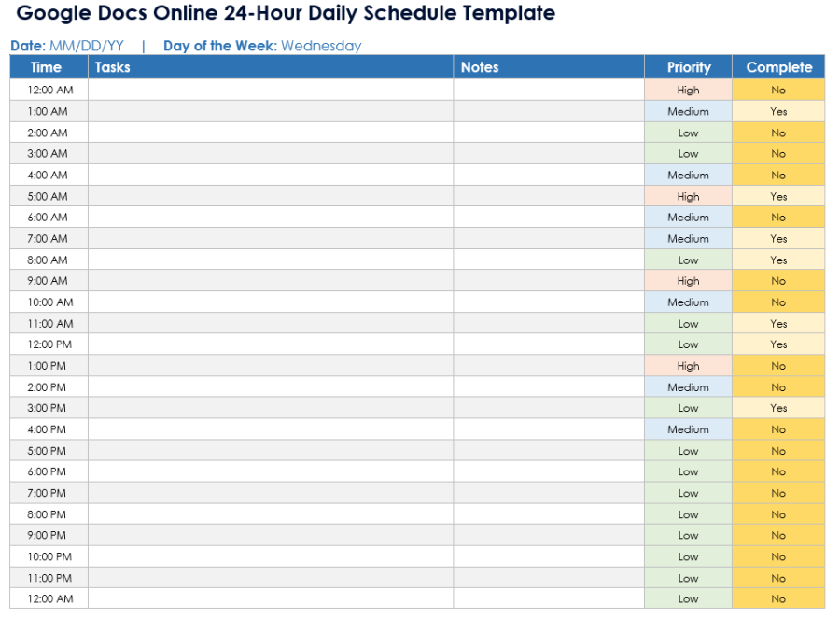
Task: Open the High priority cell at 9:00 AM
Action: coord(688,281)
